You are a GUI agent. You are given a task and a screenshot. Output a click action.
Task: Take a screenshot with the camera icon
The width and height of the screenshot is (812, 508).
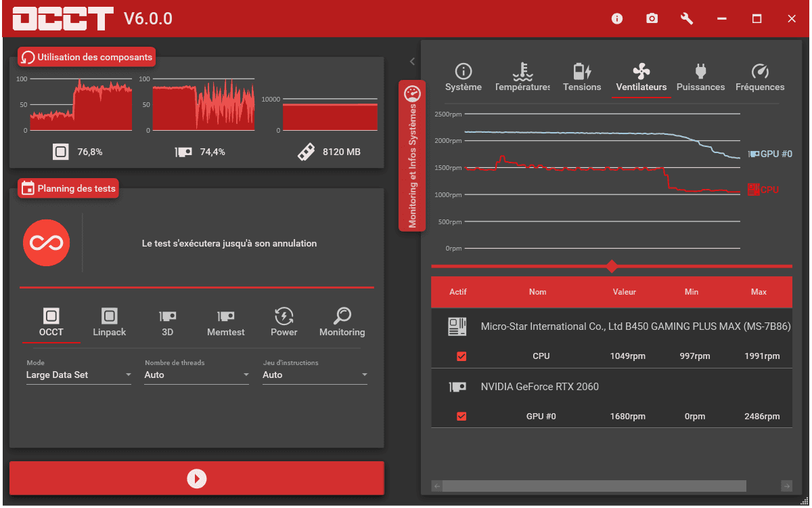click(x=652, y=19)
